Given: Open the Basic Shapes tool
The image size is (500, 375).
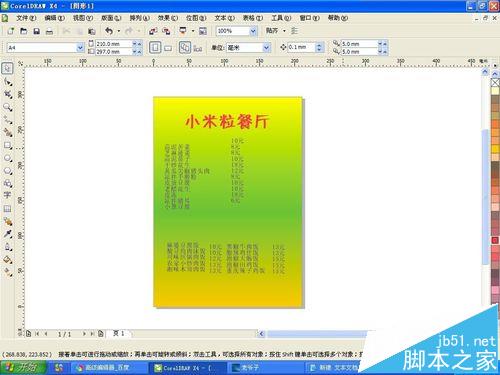Looking at the screenshot, I should [x=7, y=183].
